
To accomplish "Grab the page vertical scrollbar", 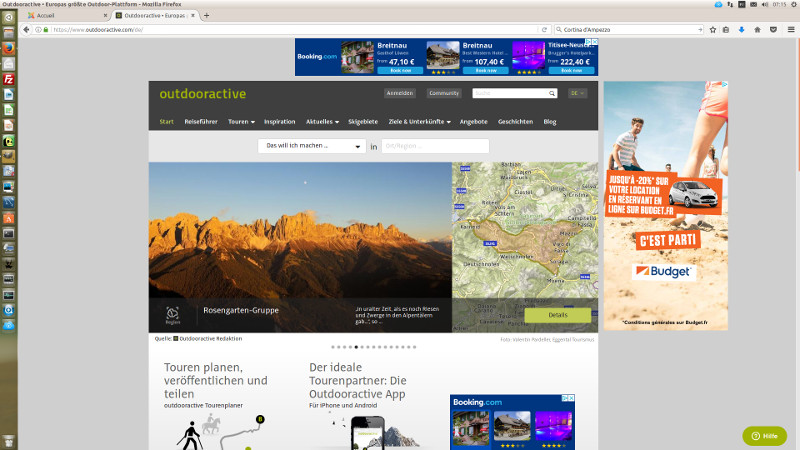I will pos(798,105).
